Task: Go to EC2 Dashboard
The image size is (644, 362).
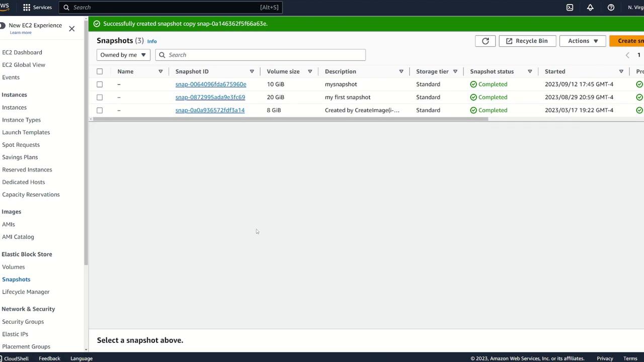Action: click(x=22, y=52)
